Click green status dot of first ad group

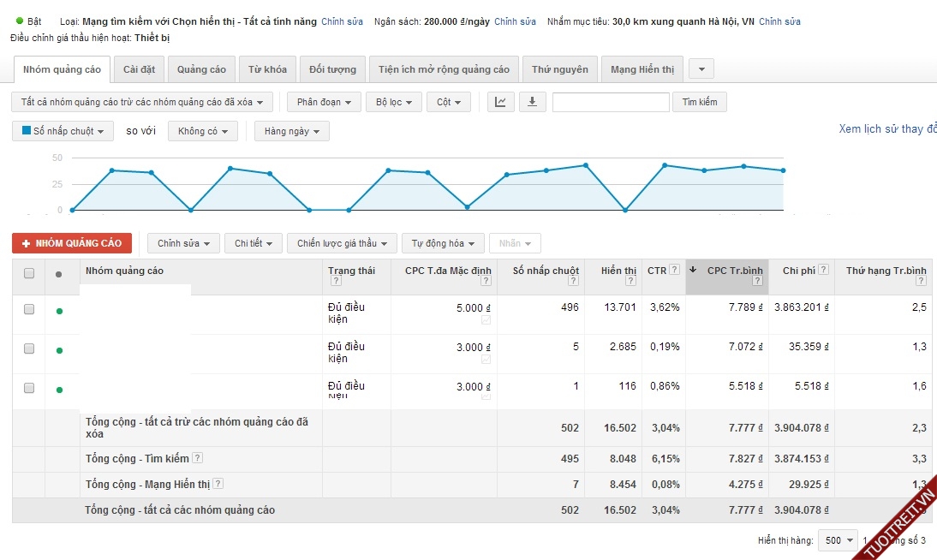[59, 311]
